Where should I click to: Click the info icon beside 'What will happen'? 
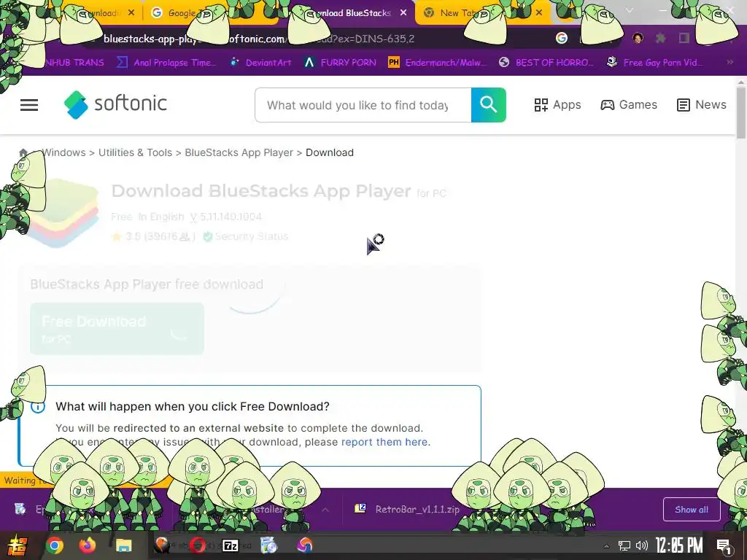(x=38, y=407)
